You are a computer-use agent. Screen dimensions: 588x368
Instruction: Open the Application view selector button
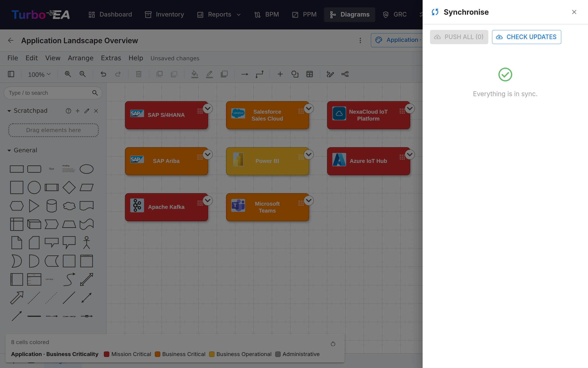(397, 40)
